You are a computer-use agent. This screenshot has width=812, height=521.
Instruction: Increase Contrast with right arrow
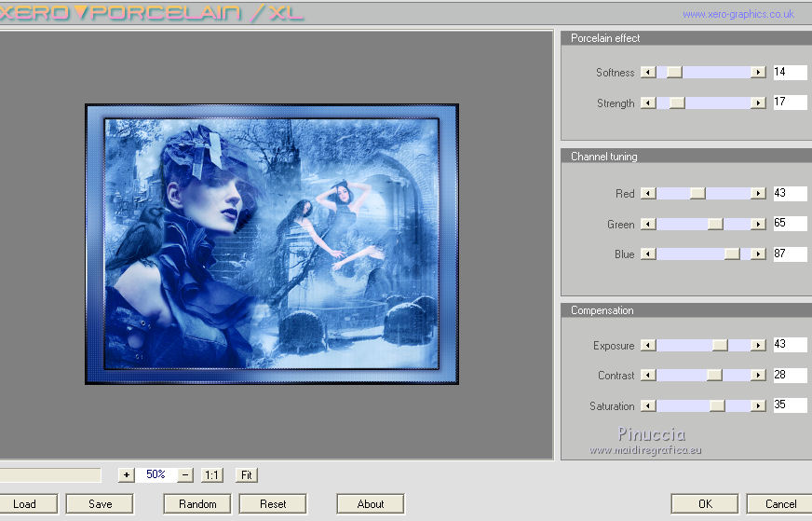(758, 376)
